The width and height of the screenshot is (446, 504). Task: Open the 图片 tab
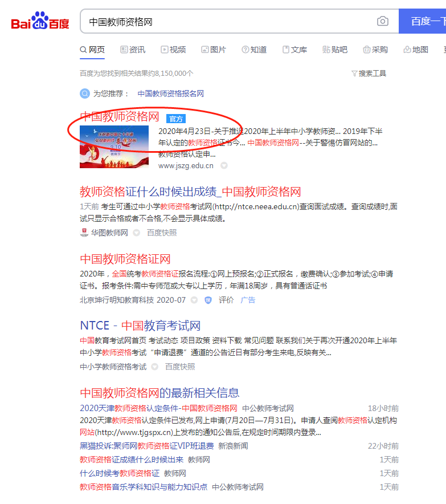(214, 50)
